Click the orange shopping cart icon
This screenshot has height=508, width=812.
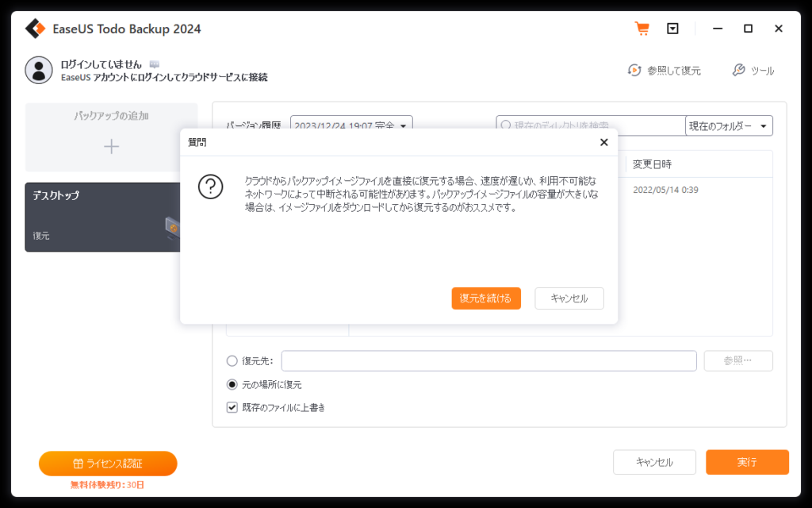pos(642,29)
